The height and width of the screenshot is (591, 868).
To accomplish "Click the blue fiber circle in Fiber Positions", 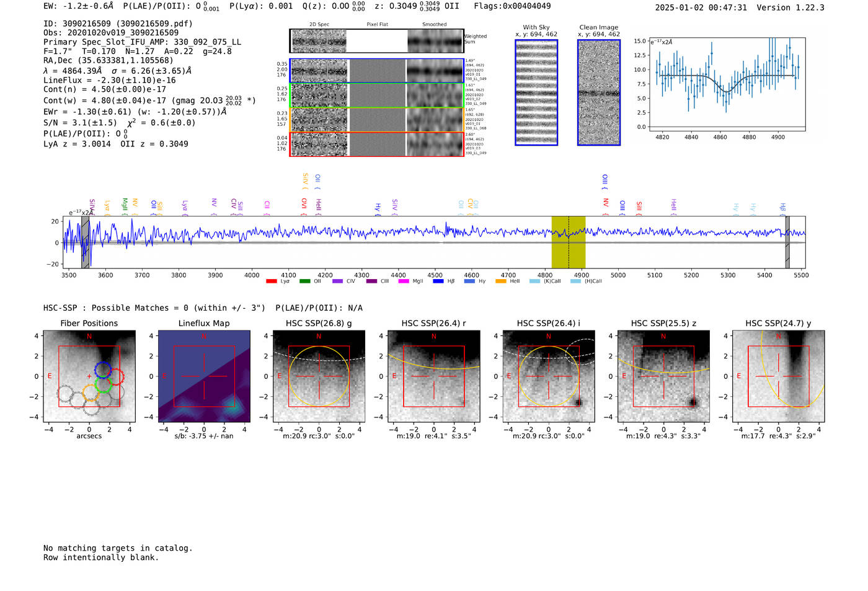I will point(103,371).
